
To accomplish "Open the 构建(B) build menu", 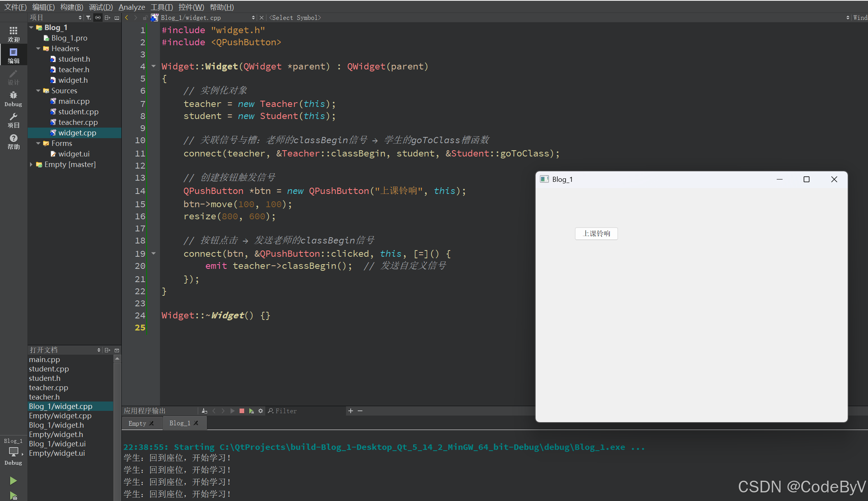I will (72, 7).
